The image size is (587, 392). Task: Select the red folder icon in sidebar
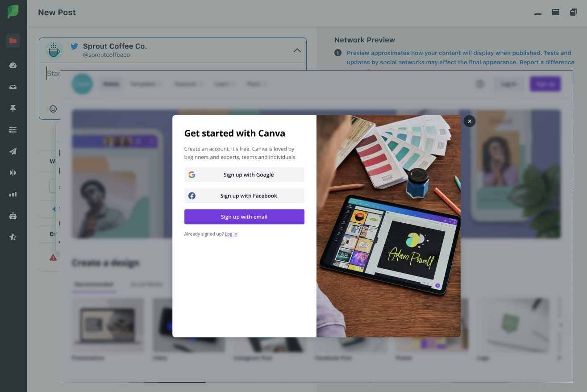point(13,41)
